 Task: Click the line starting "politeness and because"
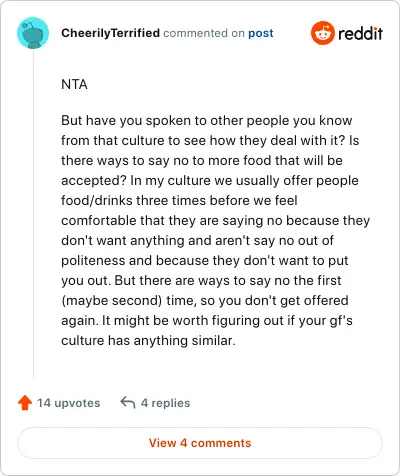pyautogui.click(x=205, y=260)
